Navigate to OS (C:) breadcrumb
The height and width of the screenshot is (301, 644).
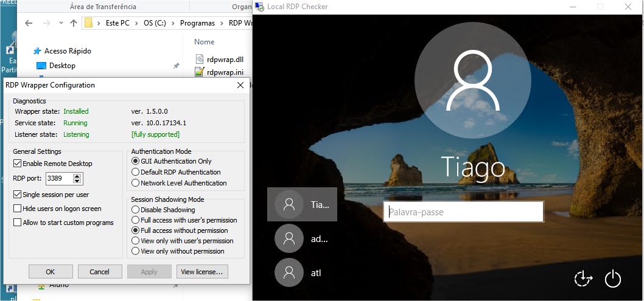[155, 23]
